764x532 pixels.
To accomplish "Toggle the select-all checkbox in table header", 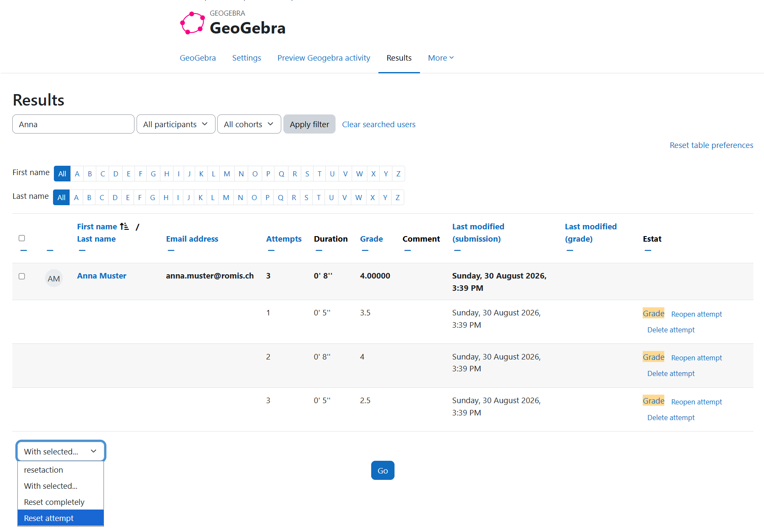I will pyautogui.click(x=22, y=238).
